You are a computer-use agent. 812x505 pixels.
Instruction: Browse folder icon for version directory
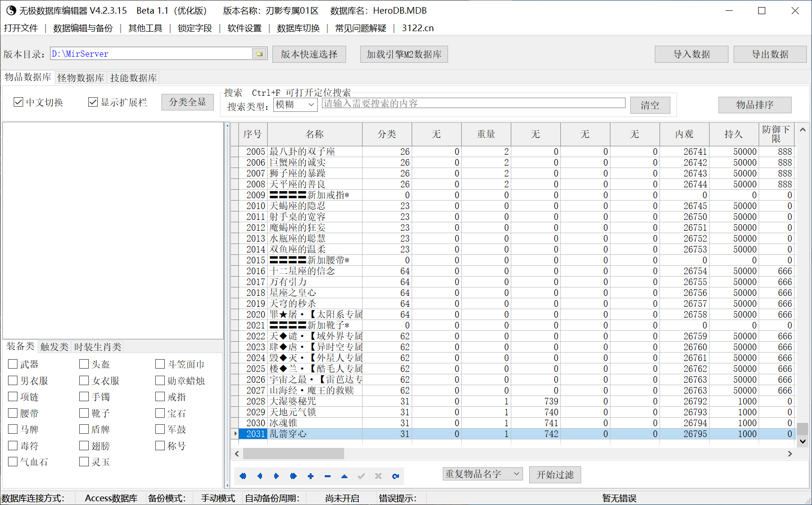(259, 53)
